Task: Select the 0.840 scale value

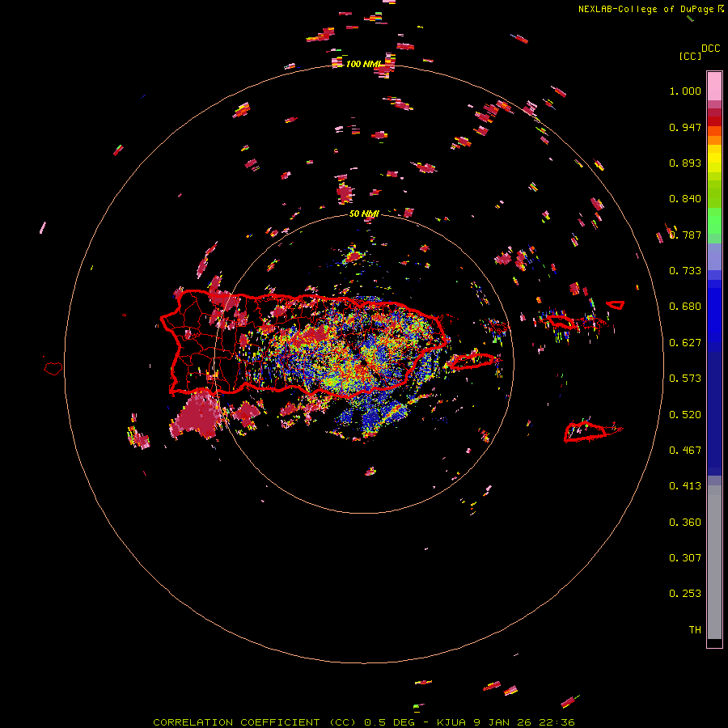Action: [x=685, y=199]
